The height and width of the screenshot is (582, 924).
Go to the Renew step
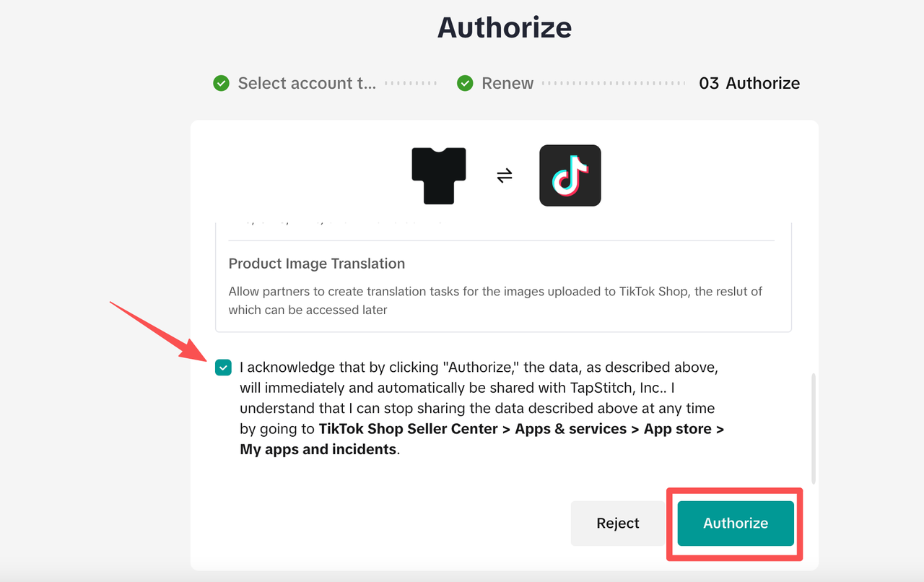pos(507,83)
